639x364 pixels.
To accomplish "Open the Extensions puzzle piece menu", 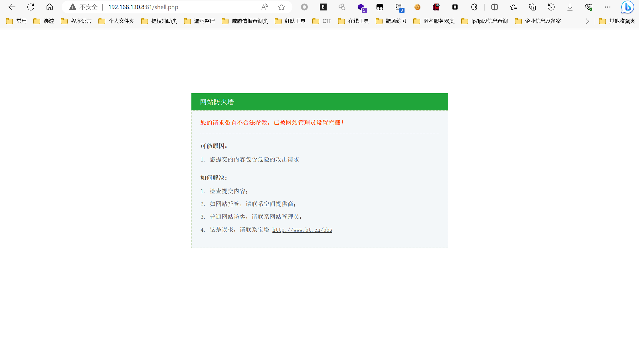I will click(474, 7).
